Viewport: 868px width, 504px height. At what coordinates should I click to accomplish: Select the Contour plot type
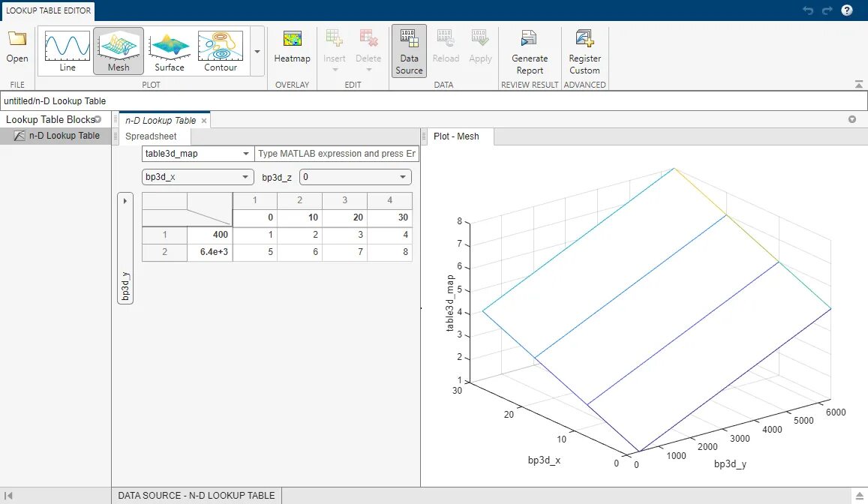pos(221,51)
